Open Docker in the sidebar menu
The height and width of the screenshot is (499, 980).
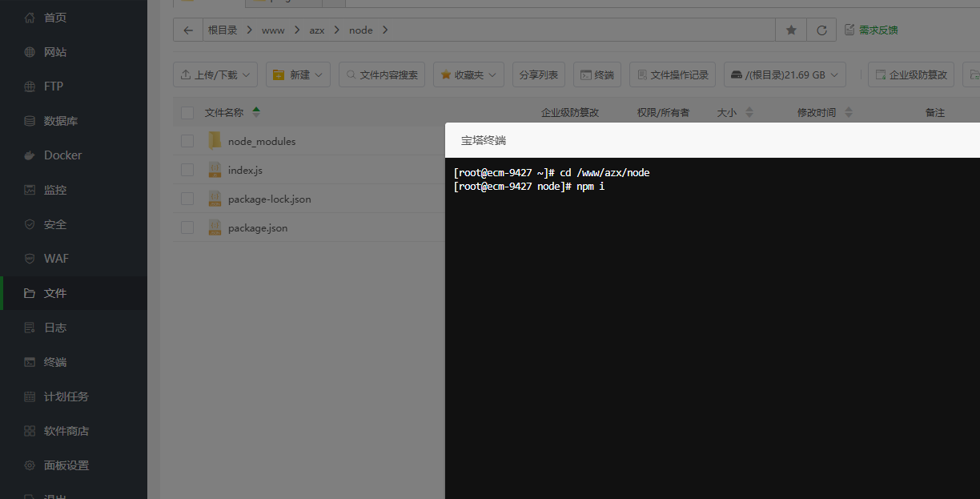click(74, 155)
